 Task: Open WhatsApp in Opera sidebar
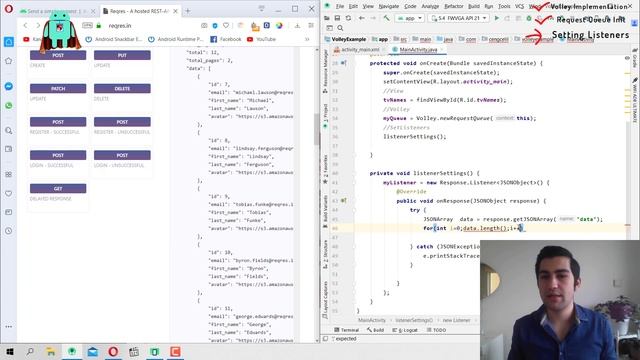click(9, 105)
